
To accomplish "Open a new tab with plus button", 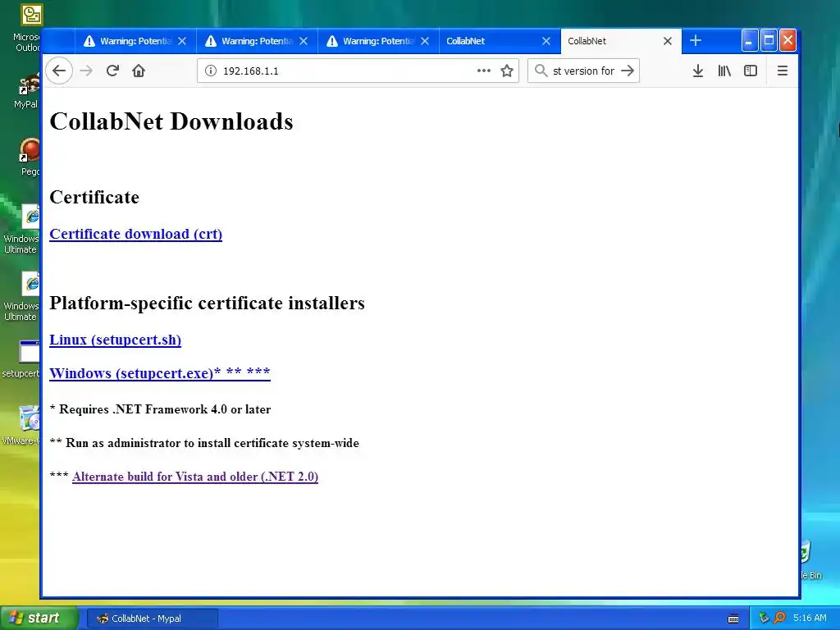I will (x=696, y=41).
